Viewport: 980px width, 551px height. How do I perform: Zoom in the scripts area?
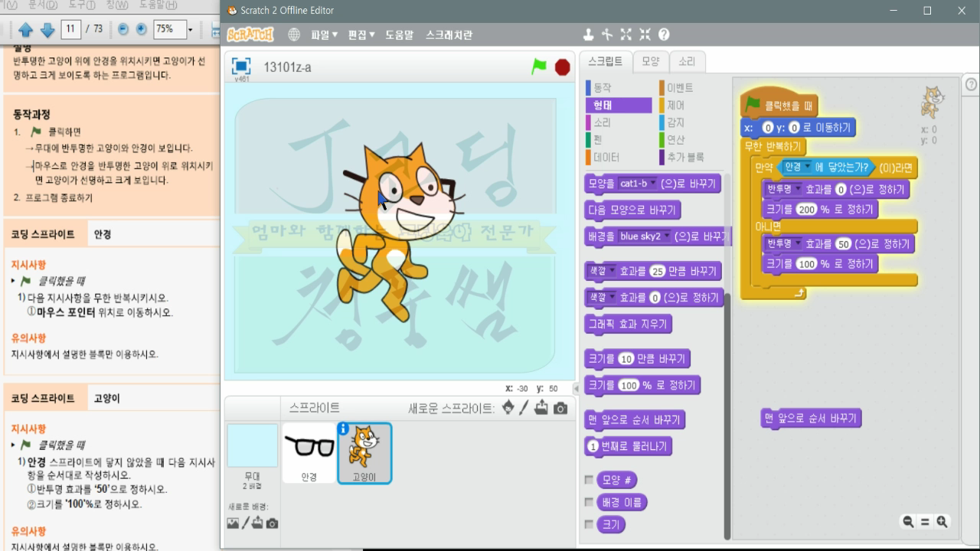tap(942, 522)
